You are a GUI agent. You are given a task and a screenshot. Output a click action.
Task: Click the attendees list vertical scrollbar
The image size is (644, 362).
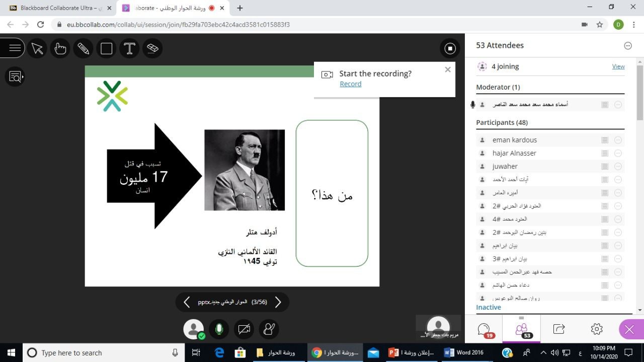click(x=639, y=93)
